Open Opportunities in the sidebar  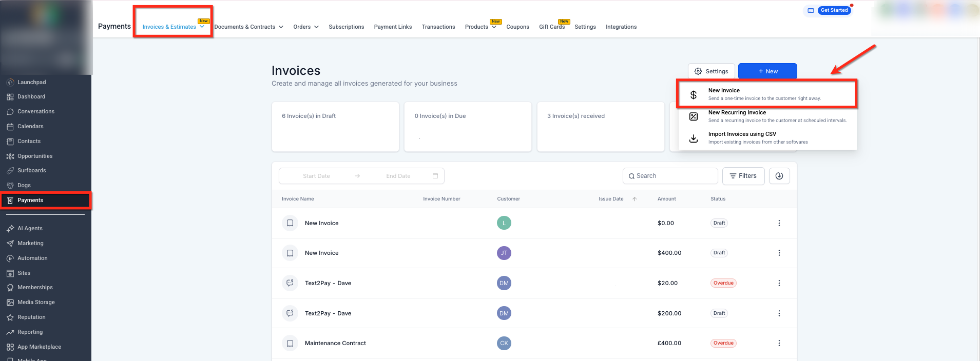pos(35,156)
